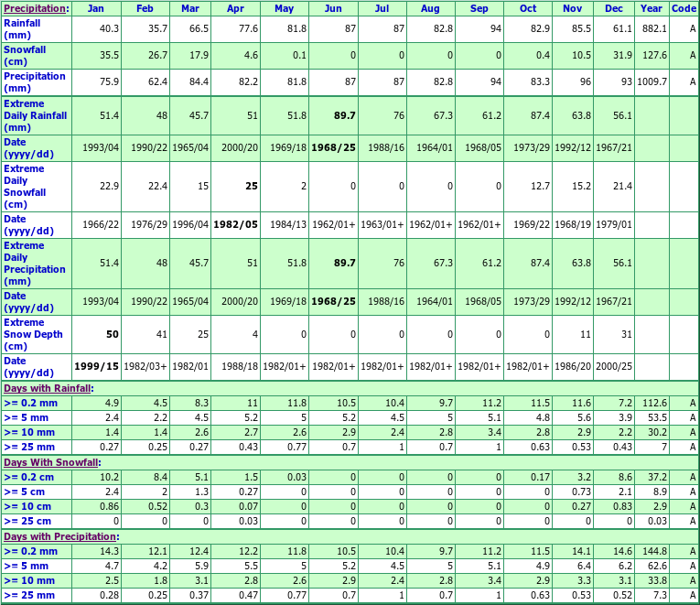Click January snow days value 0.86
This screenshot has height=605, width=700.
click(109, 507)
